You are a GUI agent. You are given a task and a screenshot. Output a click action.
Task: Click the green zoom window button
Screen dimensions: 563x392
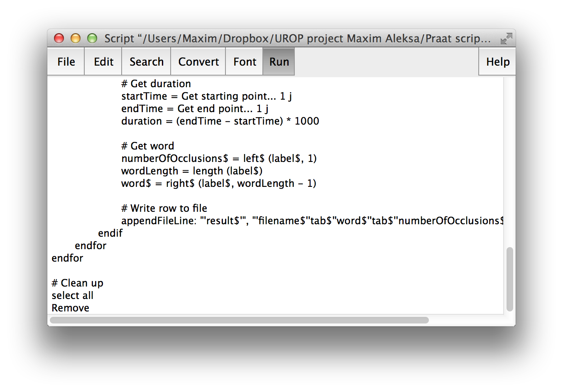click(x=92, y=39)
